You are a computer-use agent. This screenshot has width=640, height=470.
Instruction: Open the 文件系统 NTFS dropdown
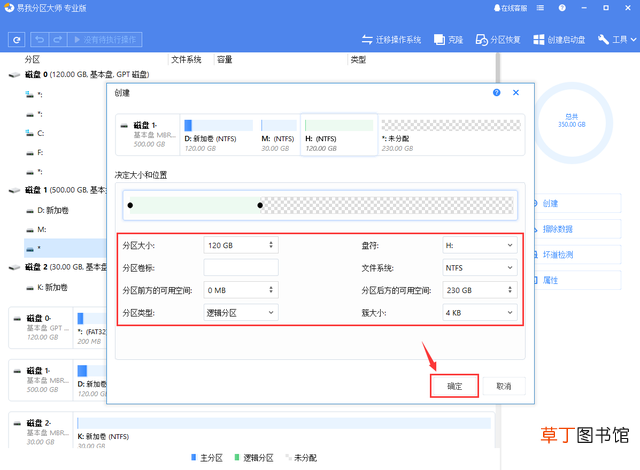point(480,268)
